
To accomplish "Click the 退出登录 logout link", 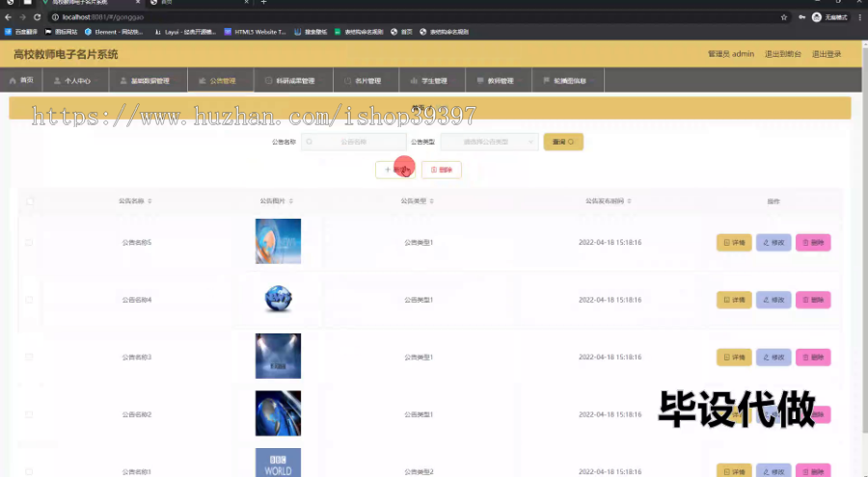I will [827, 54].
